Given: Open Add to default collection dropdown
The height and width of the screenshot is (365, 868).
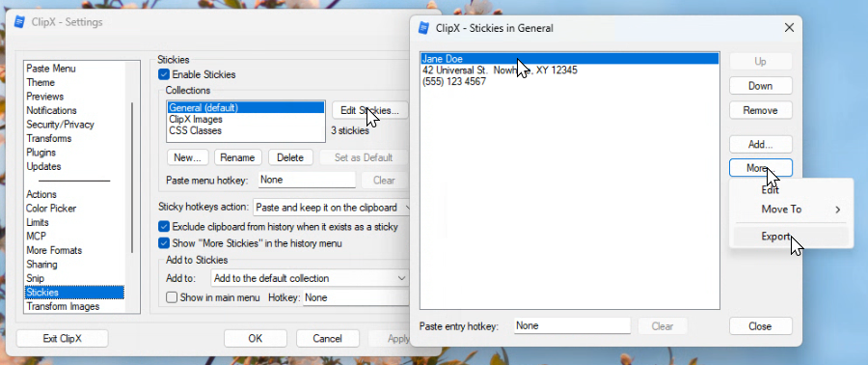Looking at the screenshot, I should pyautogui.click(x=310, y=278).
